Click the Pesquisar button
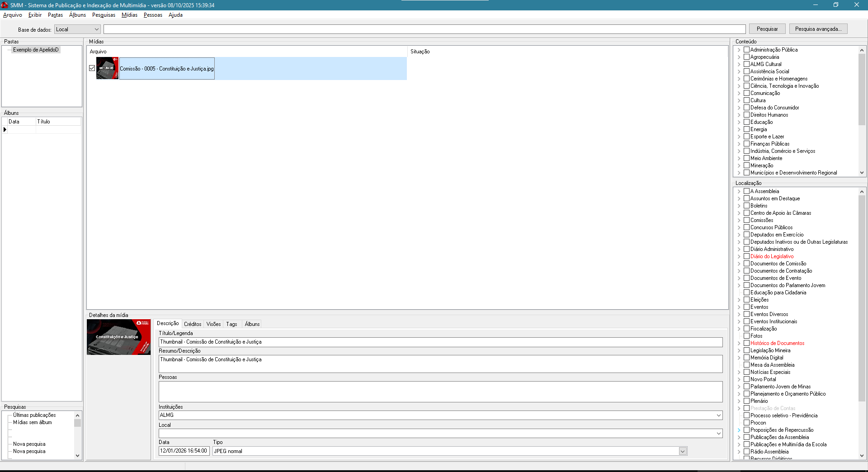This screenshot has width=868, height=472. click(x=767, y=29)
